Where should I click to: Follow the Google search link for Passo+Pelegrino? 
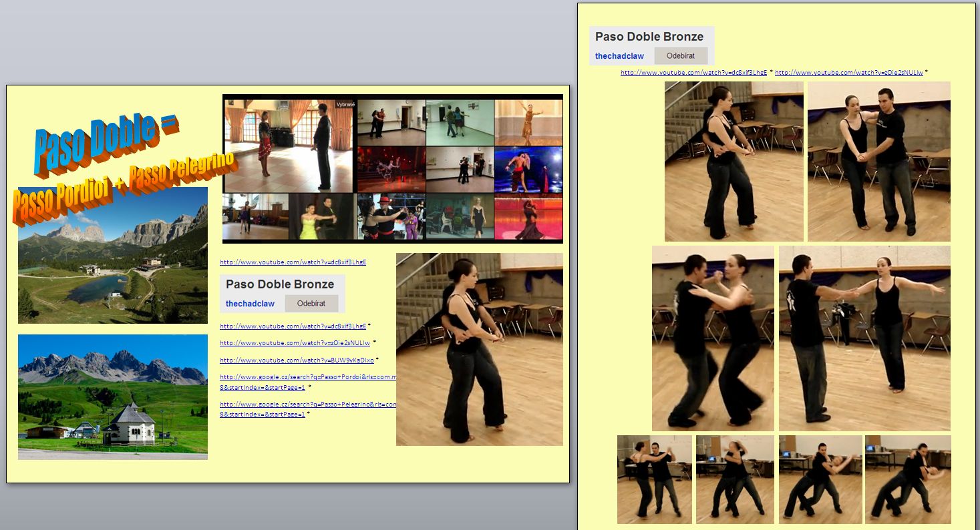pyautogui.click(x=308, y=405)
